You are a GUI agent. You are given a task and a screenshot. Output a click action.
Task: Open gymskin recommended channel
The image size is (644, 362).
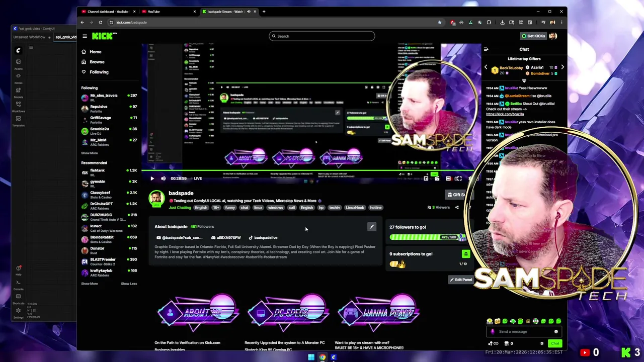click(109, 184)
